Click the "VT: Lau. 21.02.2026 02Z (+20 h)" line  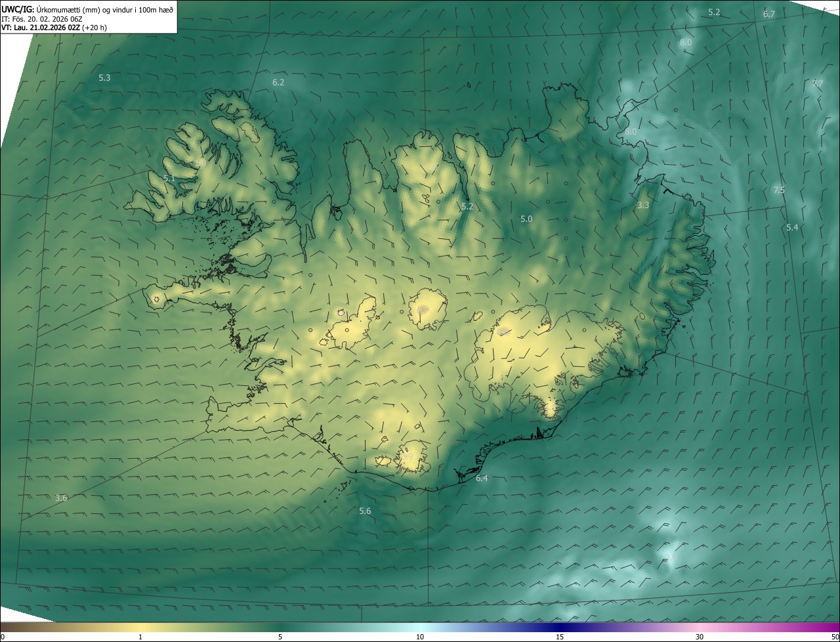54,28
